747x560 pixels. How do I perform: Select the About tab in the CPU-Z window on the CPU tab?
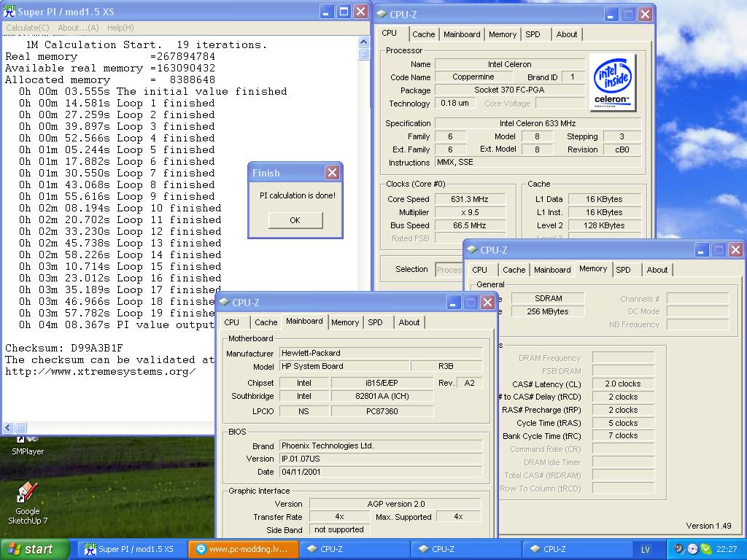566,34
